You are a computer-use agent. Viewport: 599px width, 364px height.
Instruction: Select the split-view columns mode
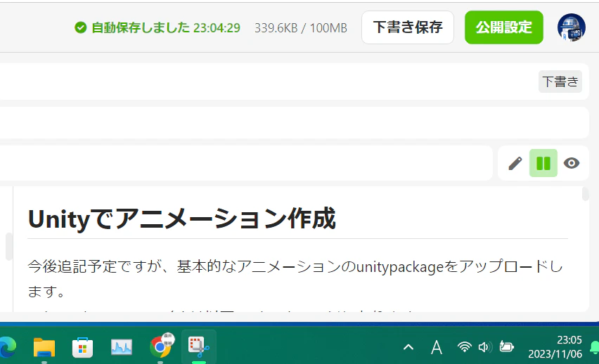pyautogui.click(x=543, y=163)
